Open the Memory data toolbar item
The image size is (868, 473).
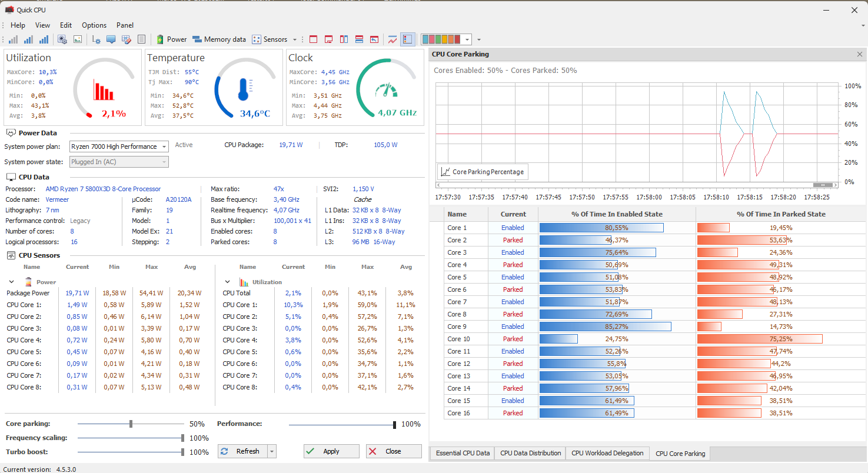(219, 39)
